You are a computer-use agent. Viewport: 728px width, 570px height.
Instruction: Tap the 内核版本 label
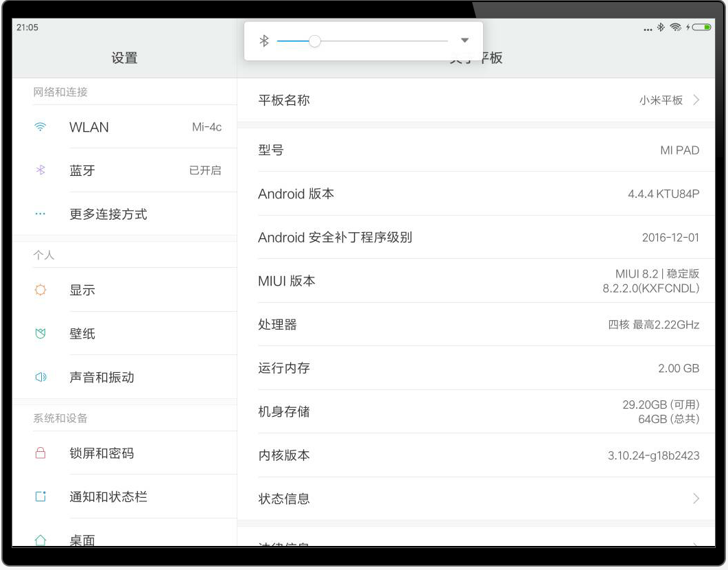tap(284, 455)
